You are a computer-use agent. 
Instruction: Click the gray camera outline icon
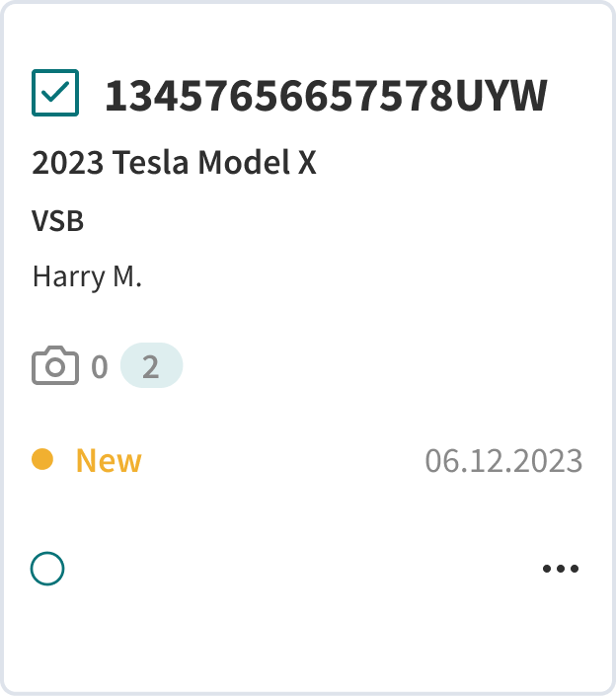pyautogui.click(x=55, y=366)
